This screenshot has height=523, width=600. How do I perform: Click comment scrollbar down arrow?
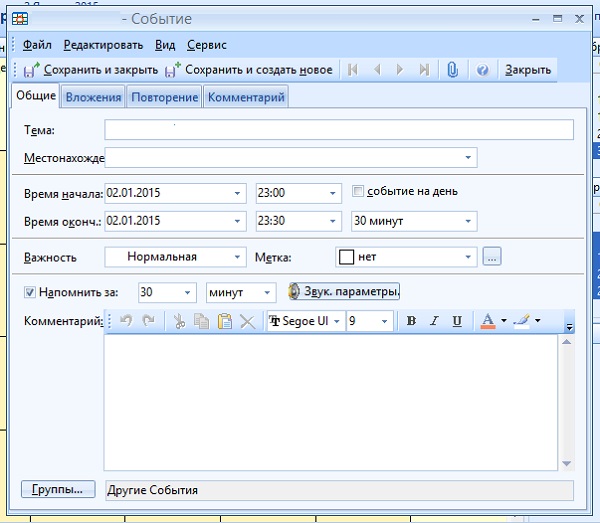coord(566,463)
